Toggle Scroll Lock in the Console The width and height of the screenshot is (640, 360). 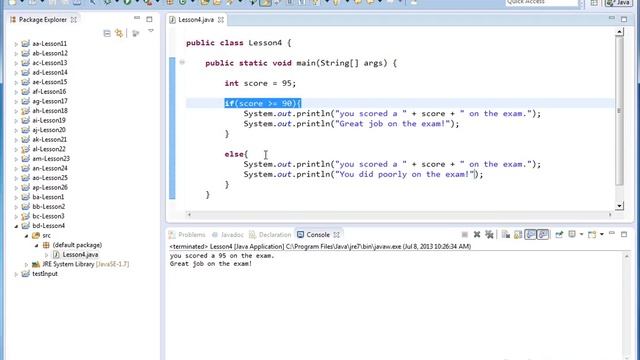point(518,234)
